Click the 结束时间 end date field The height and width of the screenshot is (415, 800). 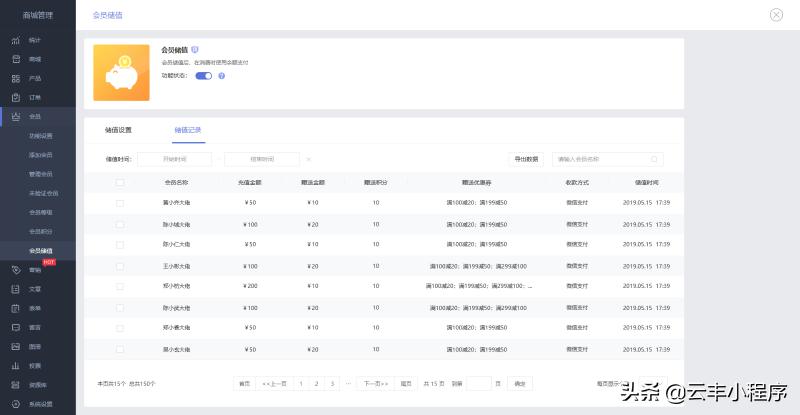(x=262, y=159)
